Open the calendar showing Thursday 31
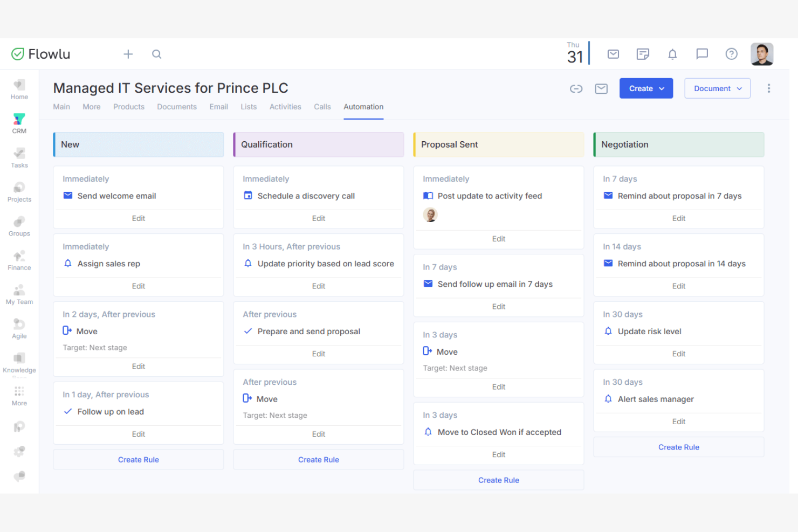 574,53
